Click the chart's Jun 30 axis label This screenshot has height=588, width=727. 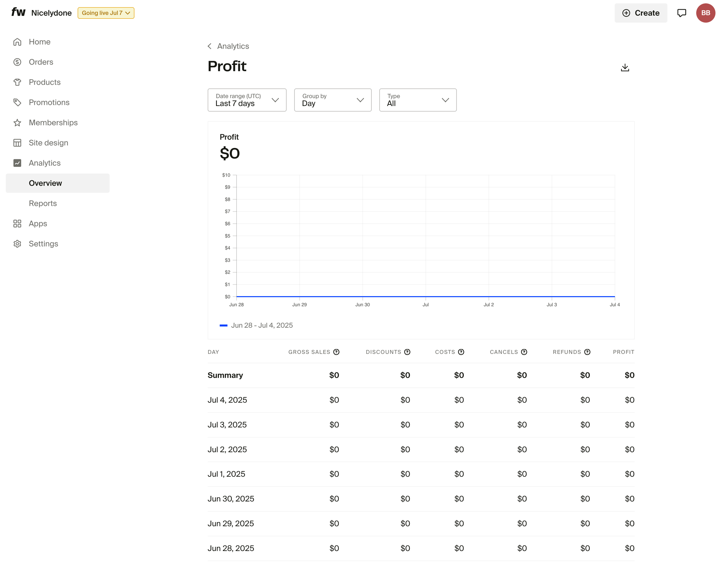362,304
